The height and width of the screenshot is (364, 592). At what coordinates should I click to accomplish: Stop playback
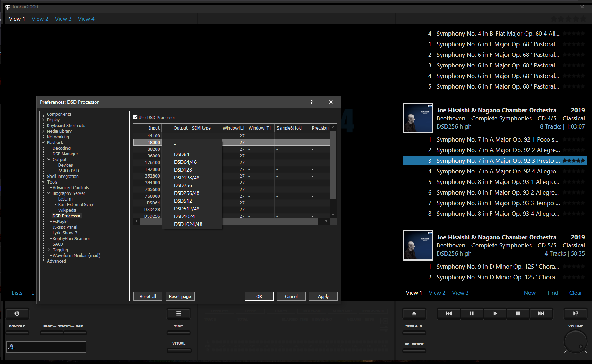coord(518,314)
